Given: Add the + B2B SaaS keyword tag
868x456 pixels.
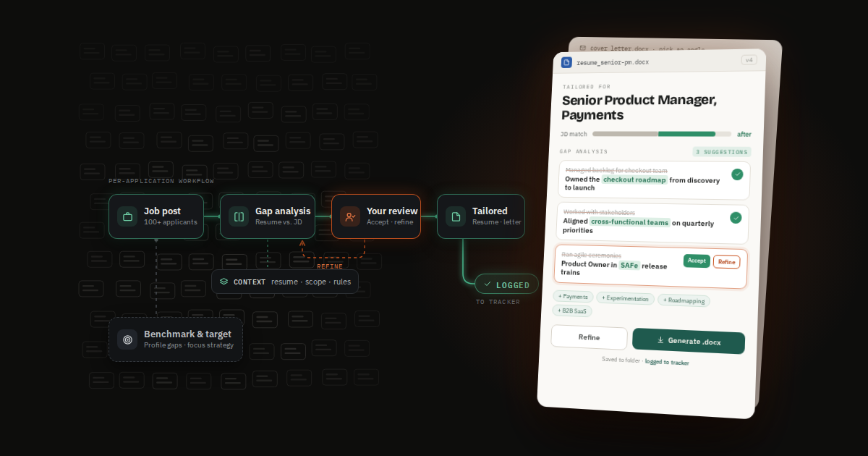Looking at the screenshot, I should click(573, 311).
